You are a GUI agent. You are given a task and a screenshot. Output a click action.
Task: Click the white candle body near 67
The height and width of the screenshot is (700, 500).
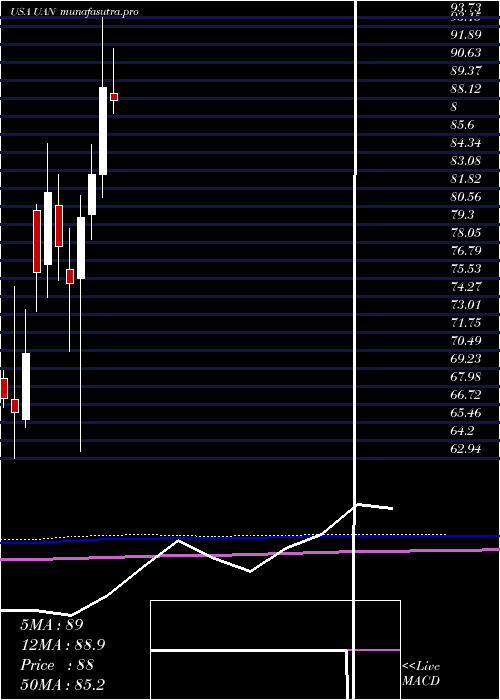pyautogui.click(x=26, y=387)
